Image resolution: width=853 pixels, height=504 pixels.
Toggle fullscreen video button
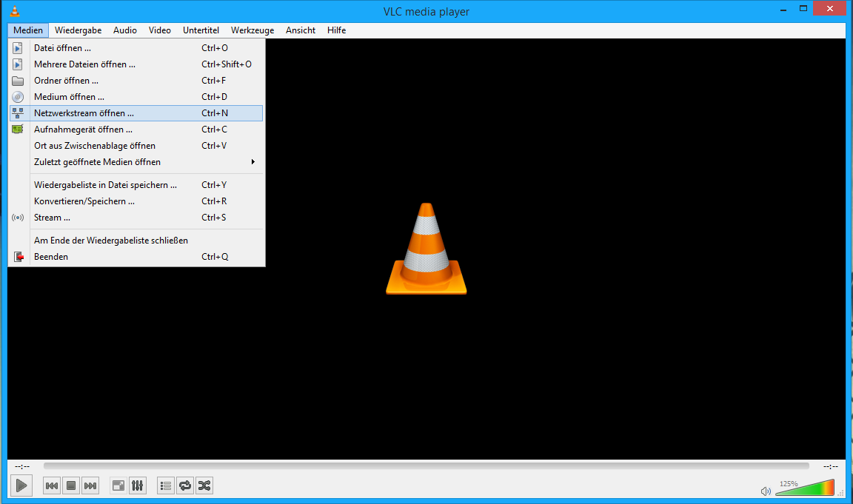tap(118, 485)
